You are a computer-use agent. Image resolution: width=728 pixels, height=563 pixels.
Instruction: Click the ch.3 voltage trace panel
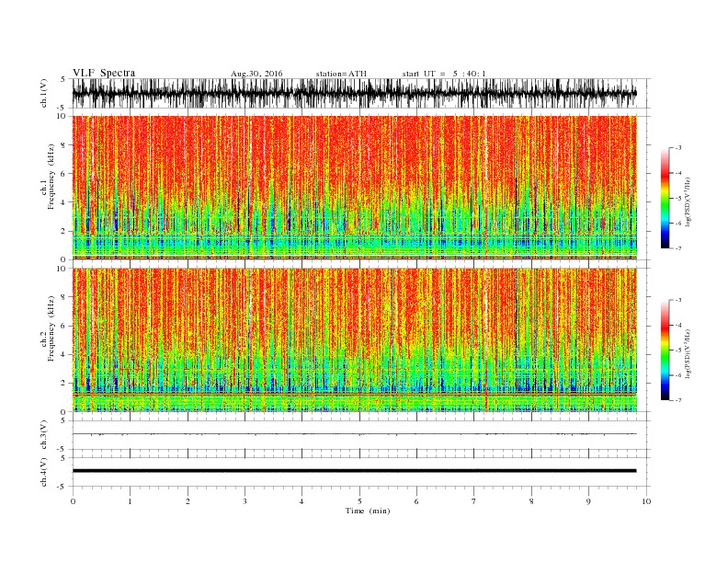point(361,435)
